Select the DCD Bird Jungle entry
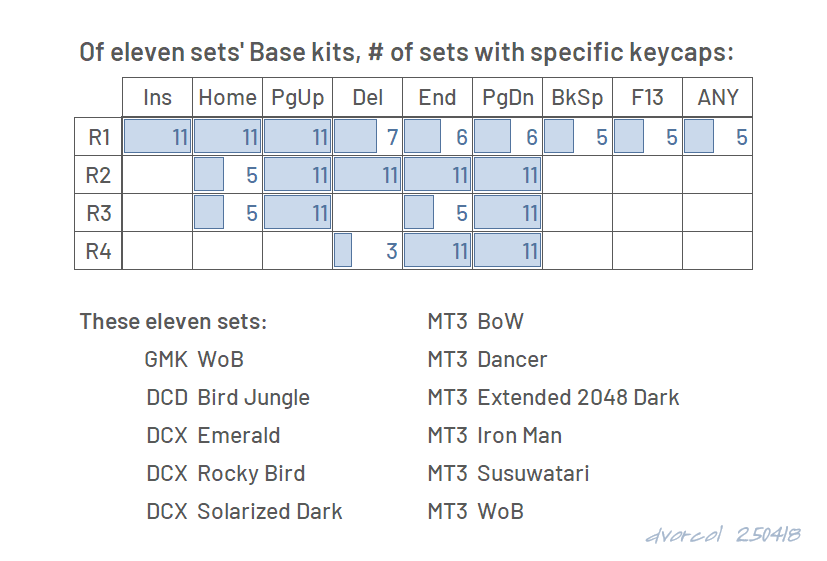 pos(228,398)
